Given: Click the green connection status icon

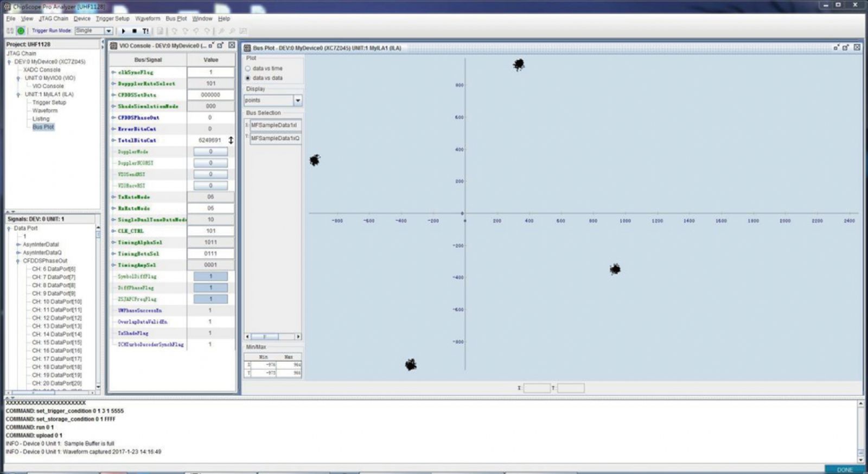Looking at the screenshot, I should (21, 31).
